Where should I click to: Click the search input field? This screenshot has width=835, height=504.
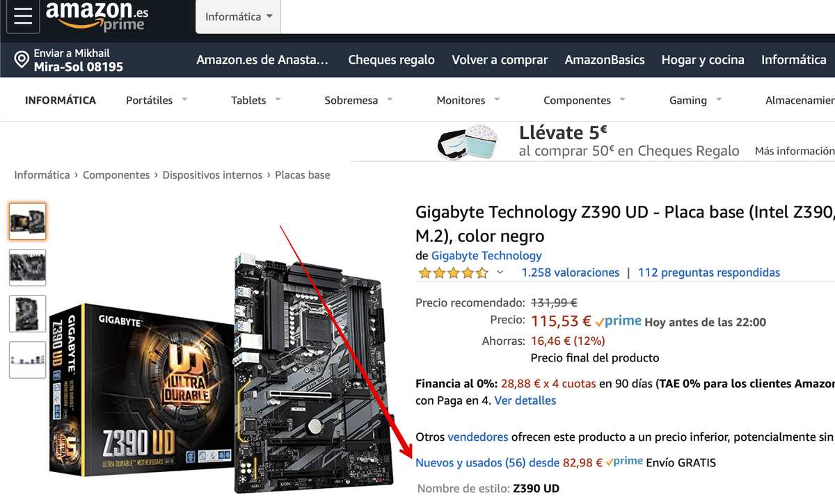coord(557,17)
